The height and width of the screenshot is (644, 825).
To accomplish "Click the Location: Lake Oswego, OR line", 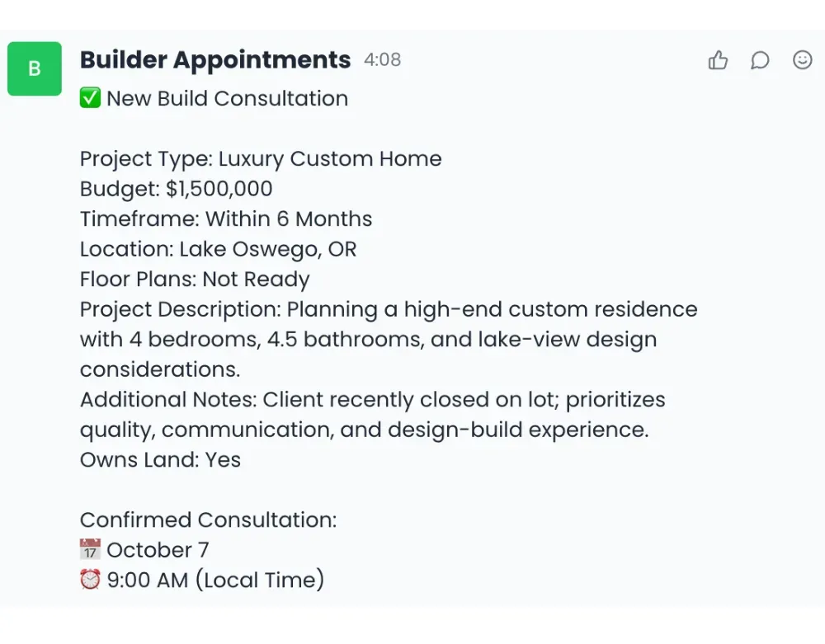I will [x=219, y=249].
